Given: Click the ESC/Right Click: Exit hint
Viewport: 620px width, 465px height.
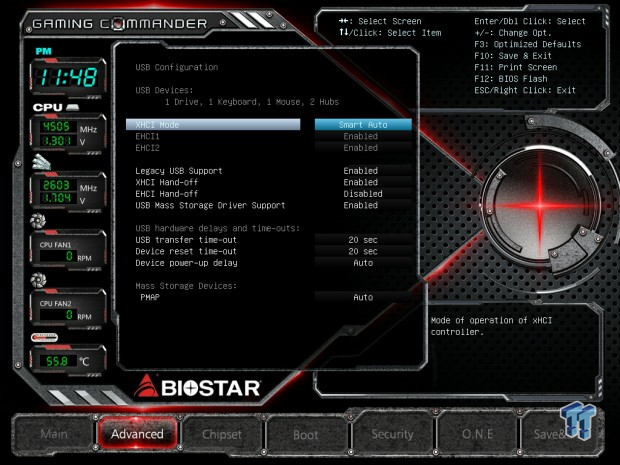Looking at the screenshot, I should [x=525, y=90].
